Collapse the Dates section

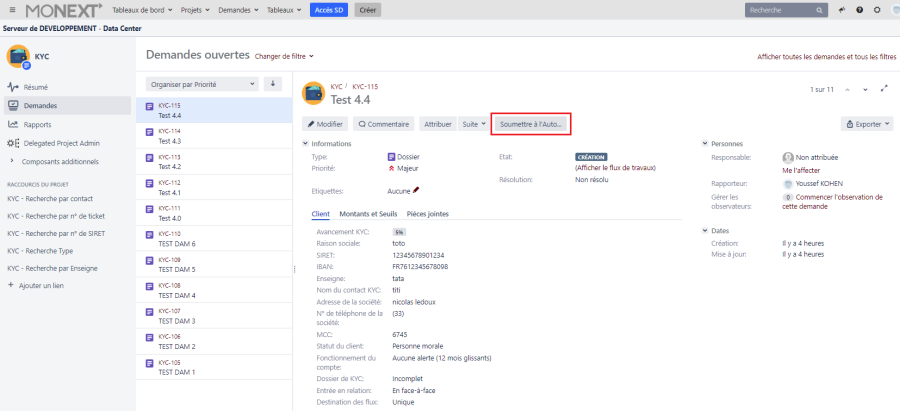[705, 231]
